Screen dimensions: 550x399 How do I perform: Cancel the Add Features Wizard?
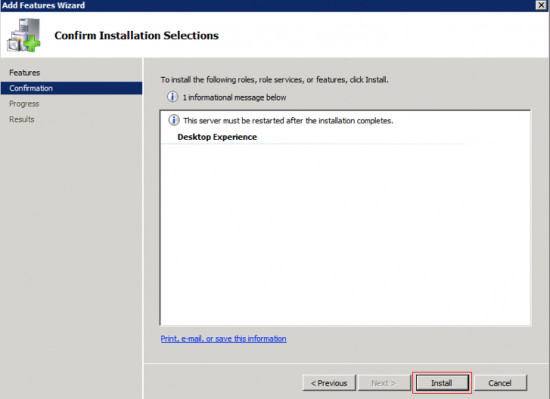point(500,383)
